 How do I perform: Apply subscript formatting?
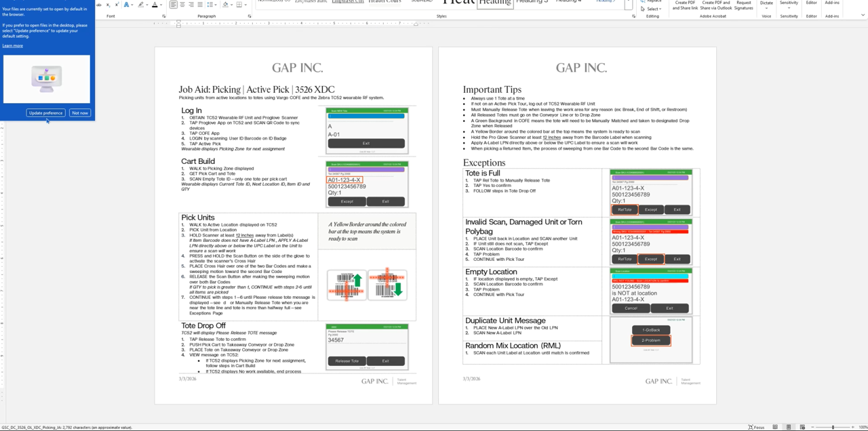(x=110, y=5)
